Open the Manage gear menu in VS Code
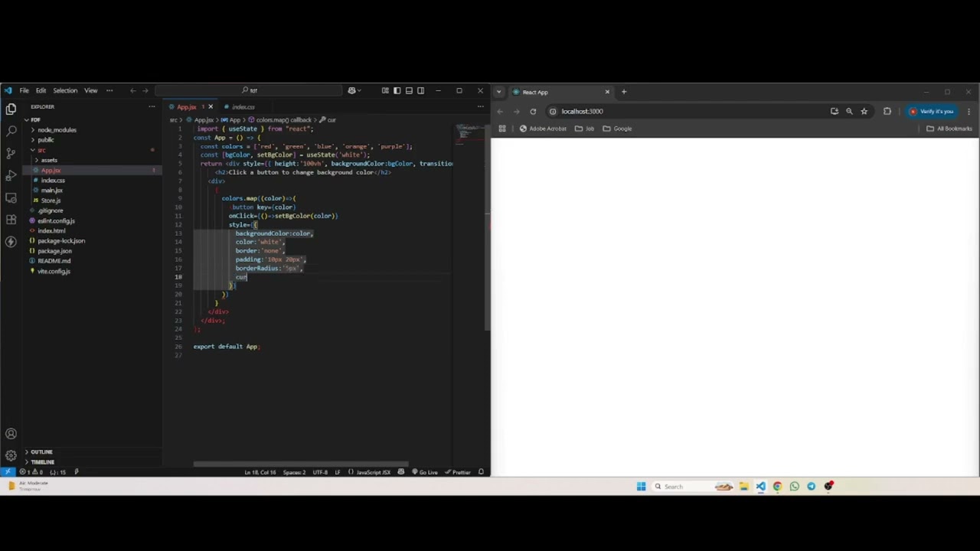 pyautogui.click(x=11, y=455)
